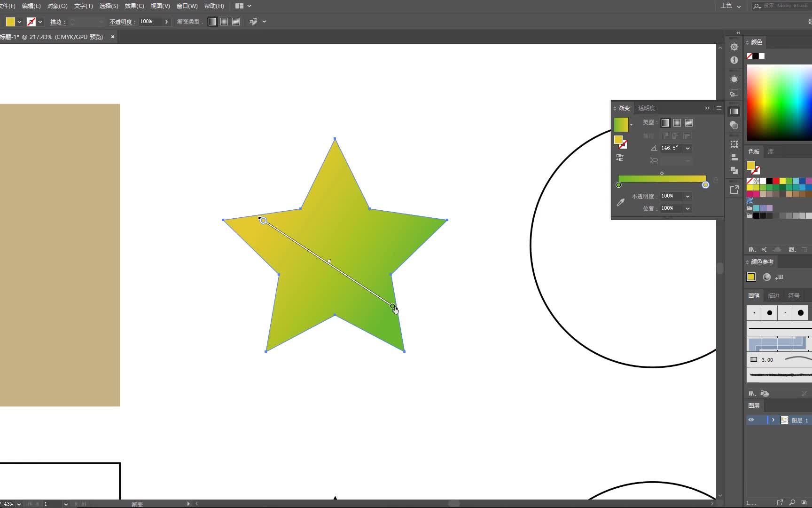The image size is (812, 508).
Task: Expand the 图层 1 layer tree
Action: (773, 420)
